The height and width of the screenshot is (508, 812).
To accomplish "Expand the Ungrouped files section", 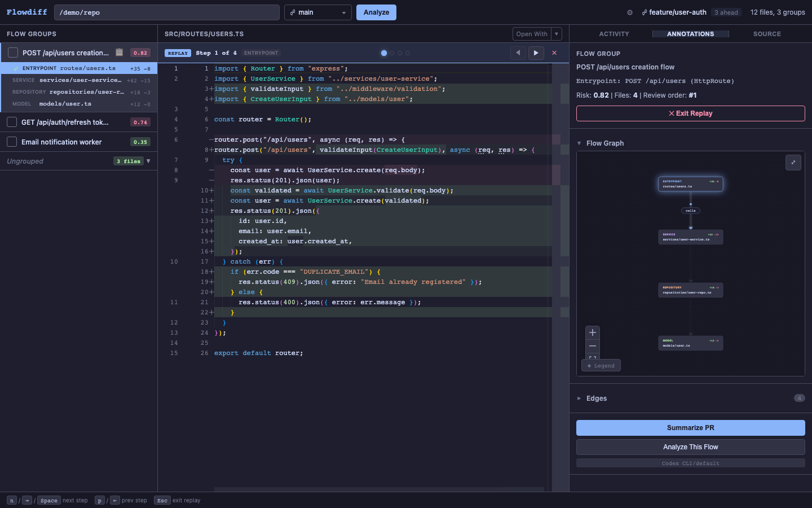I will [148, 161].
